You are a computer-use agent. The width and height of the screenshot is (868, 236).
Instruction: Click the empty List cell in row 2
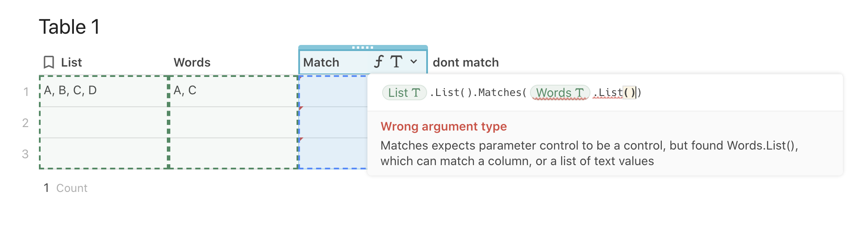104,122
